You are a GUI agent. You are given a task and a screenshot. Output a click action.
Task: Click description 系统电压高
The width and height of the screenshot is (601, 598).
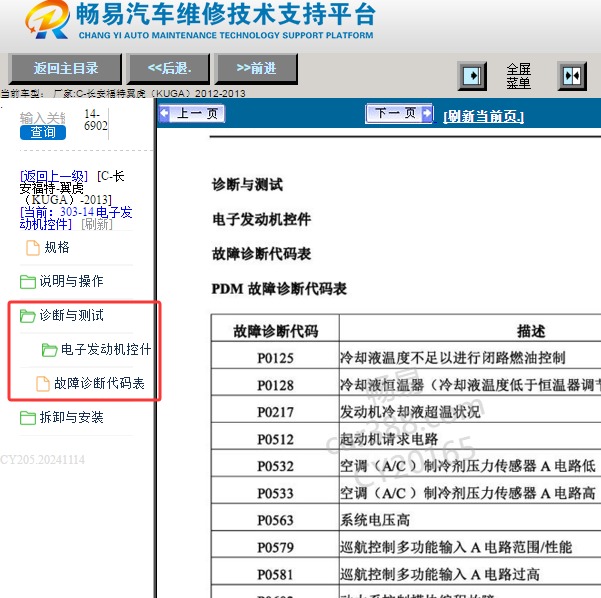pos(375,520)
